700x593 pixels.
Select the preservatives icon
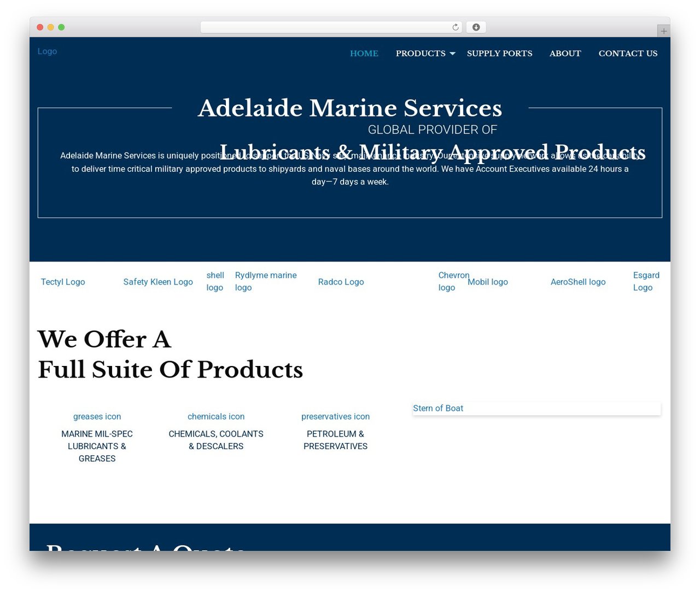point(336,416)
